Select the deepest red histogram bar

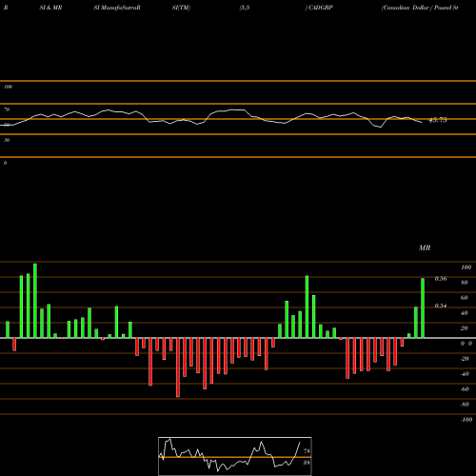(178, 367)
